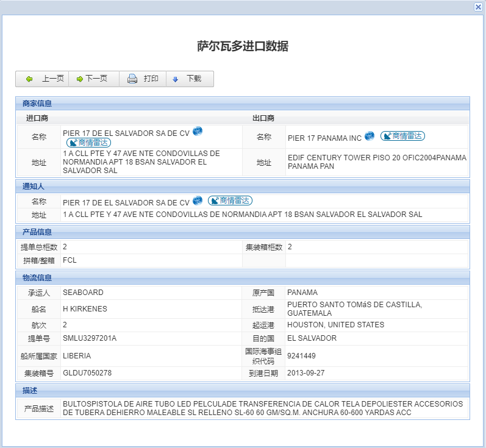Click the globe icon beside importer name
Viewport: 486px width, 448px height.
(198, 132)
